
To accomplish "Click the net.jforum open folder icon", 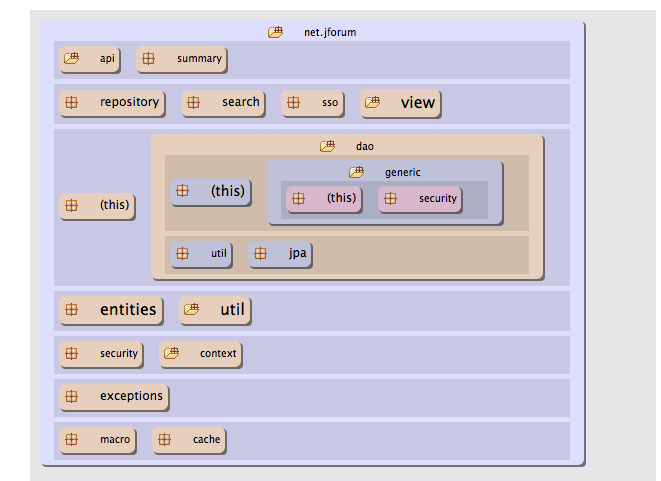I will [275, 32].
